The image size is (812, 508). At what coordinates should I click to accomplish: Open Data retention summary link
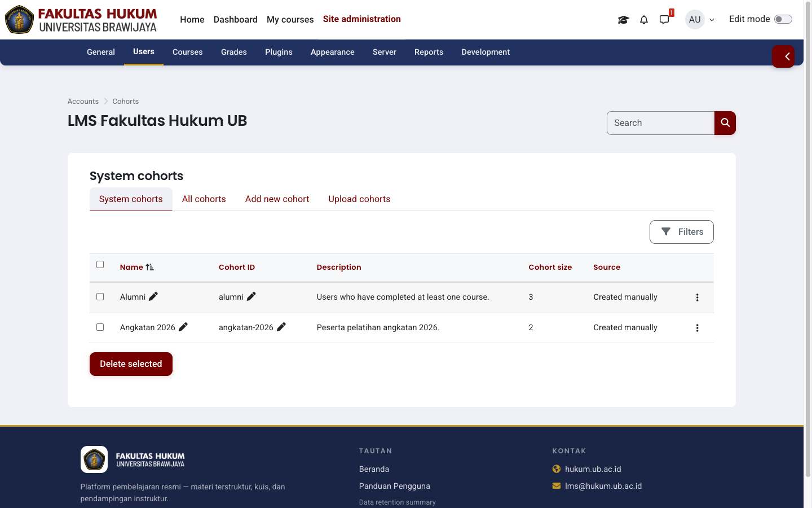(x=397, y=502)
